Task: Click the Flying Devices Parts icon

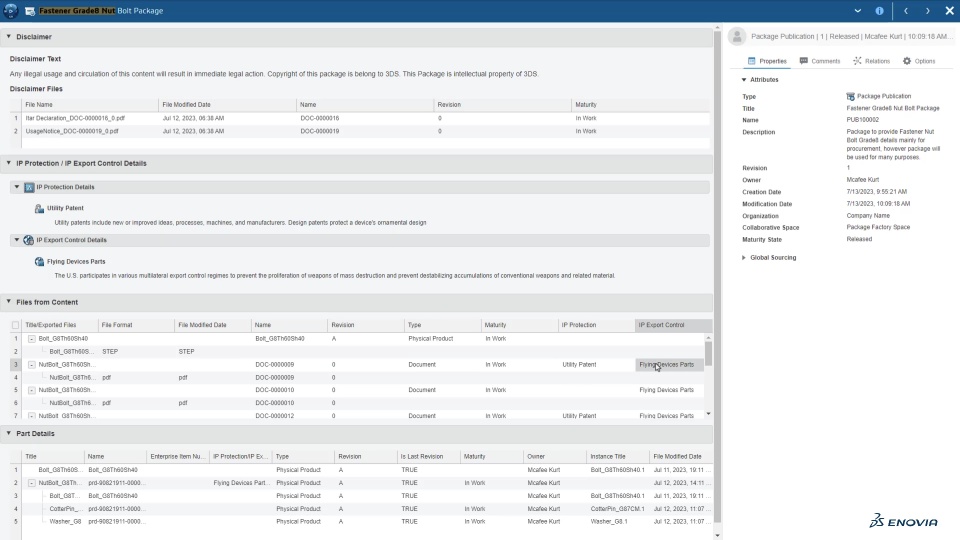Action: tap(39, 261)
